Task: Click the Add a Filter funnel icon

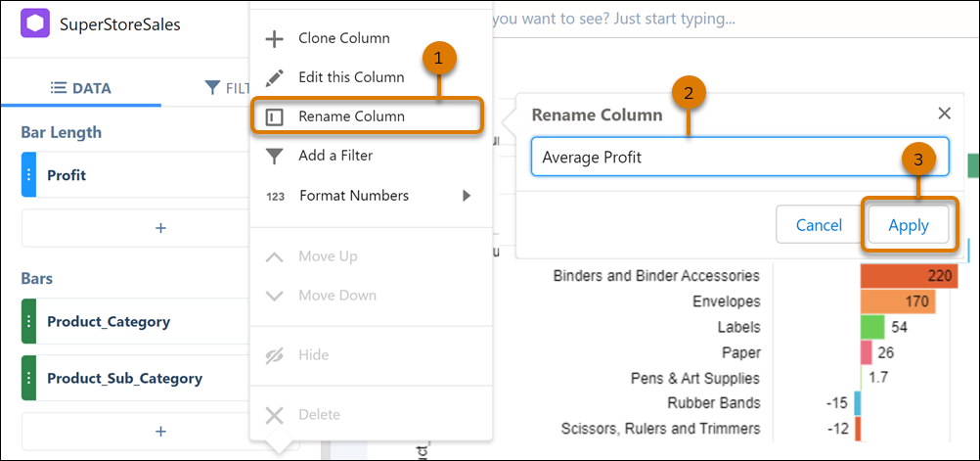Action: pyautogui.click(x=275, y=156)
